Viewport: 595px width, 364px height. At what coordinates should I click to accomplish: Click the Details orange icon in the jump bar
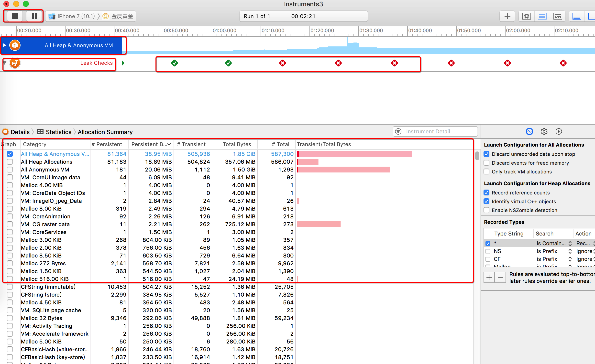tap(5, 132)
